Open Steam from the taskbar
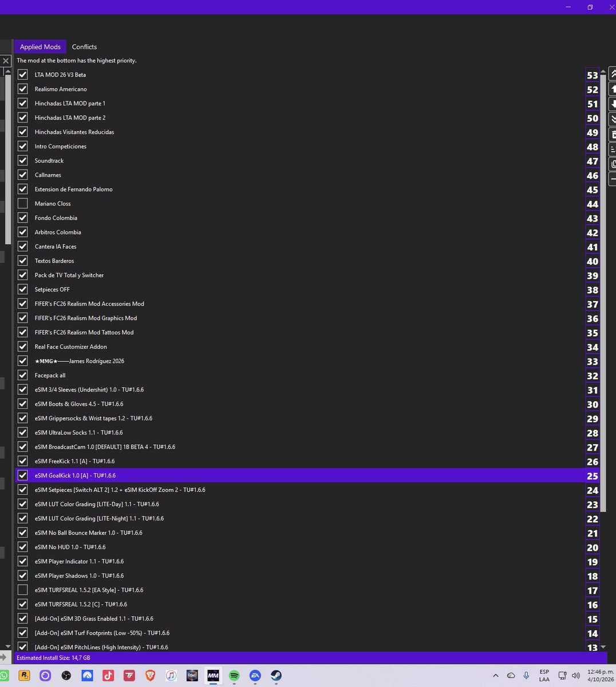The height and width of the screenshot is (687, 616). pyautogui.click(x=276, y=676)
